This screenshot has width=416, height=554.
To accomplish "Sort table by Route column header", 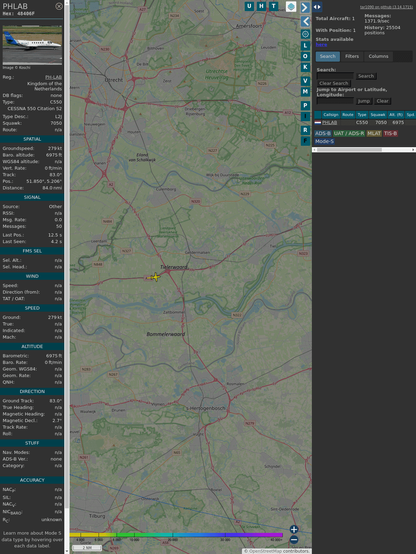I will click(x=348, y=115).
